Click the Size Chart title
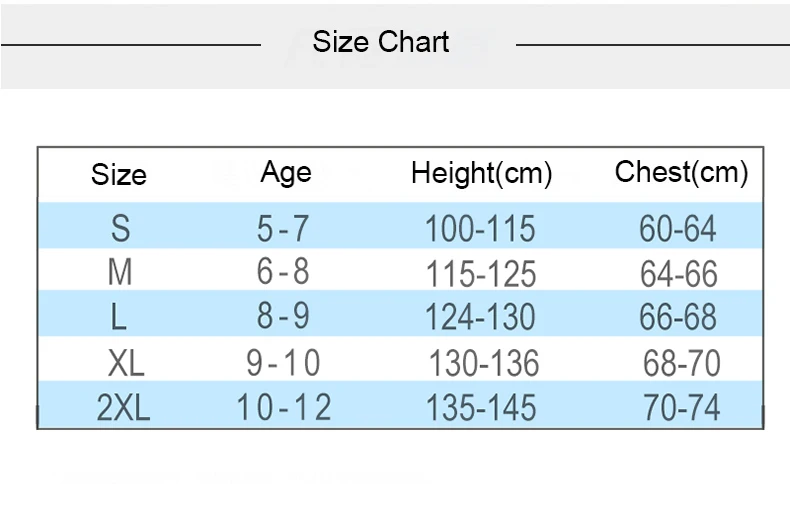790x510 pixels. (380, 42)
